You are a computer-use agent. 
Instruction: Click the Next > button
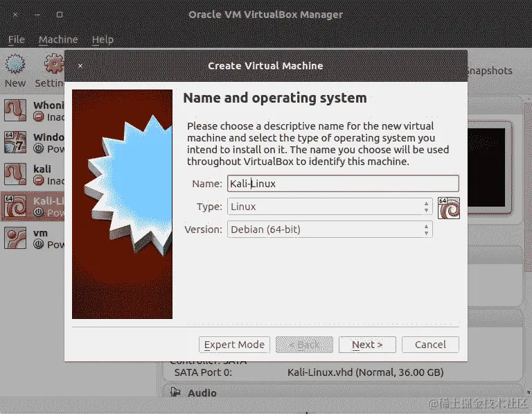coord(367,345)
